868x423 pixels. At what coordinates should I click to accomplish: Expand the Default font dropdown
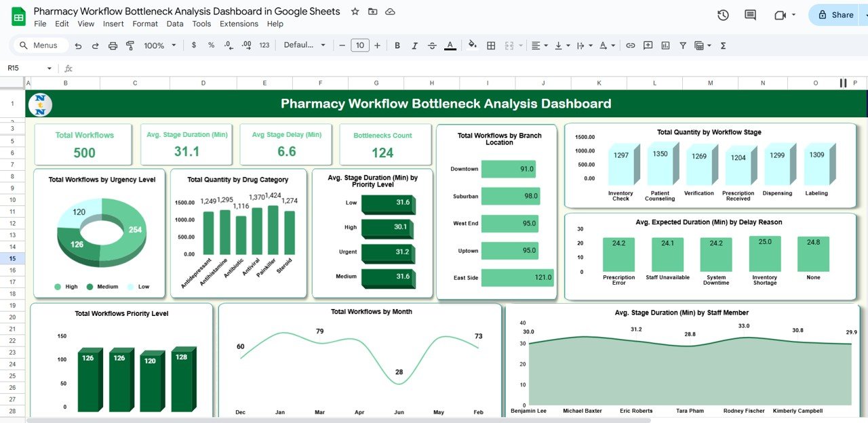[304, 45]
